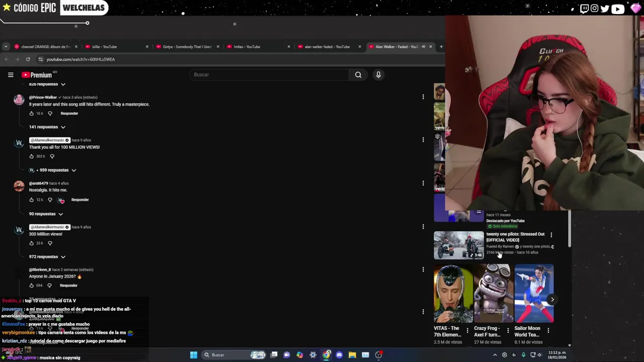Reply to arat6479 with Responder
The image size is (644, 362).
click(80, 200)
